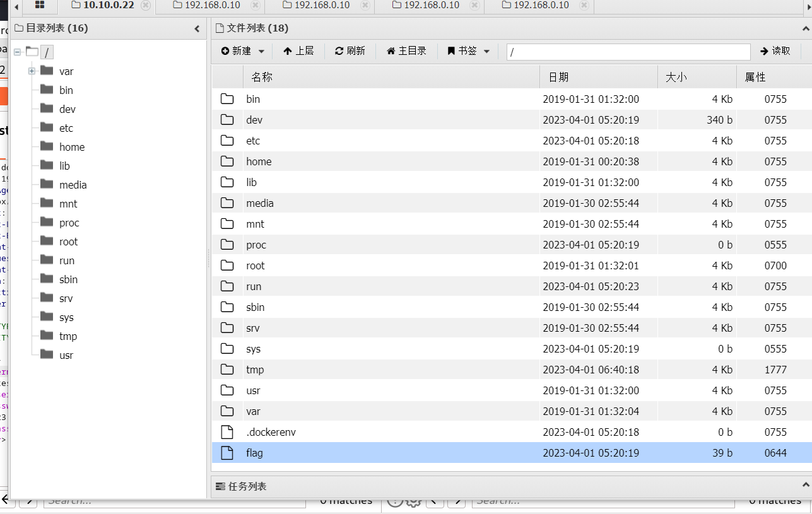
Task: Close the last 192.168.0.10 tab
Action: [x=584, y=5]
